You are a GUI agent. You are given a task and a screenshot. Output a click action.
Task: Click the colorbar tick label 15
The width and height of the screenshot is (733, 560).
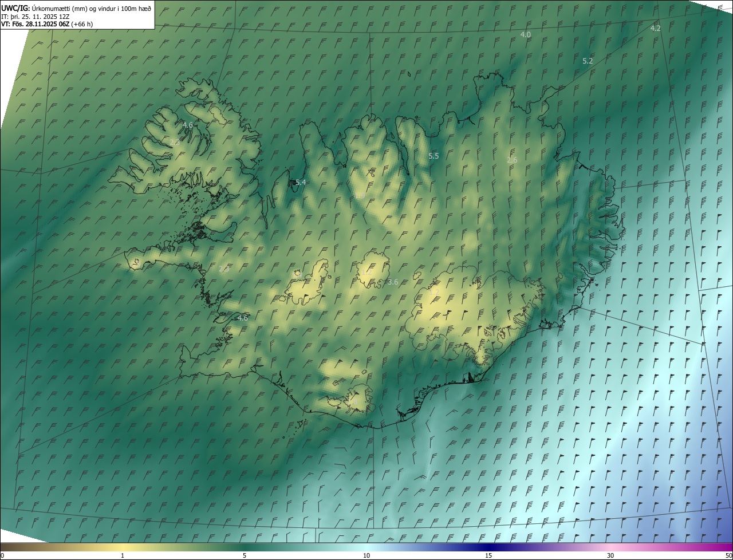pos(488,555)
